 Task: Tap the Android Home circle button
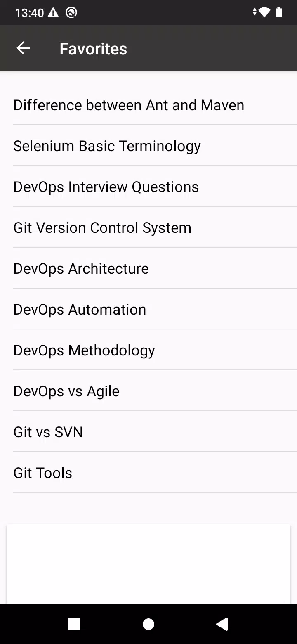click(x=148, y=624)
